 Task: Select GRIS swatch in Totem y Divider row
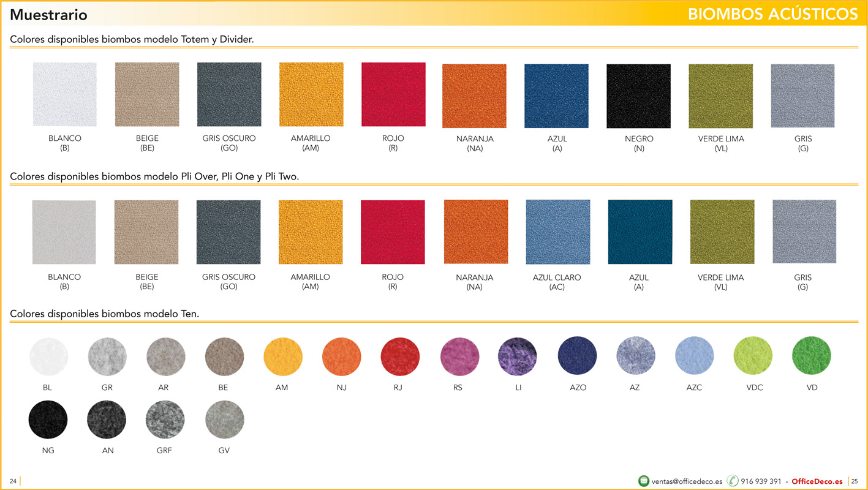point(802,96)
